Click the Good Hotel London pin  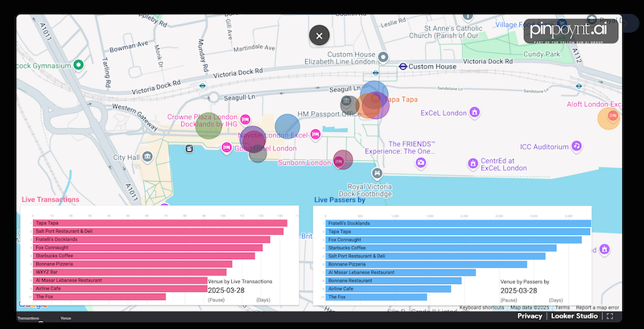tap(226, 148)
